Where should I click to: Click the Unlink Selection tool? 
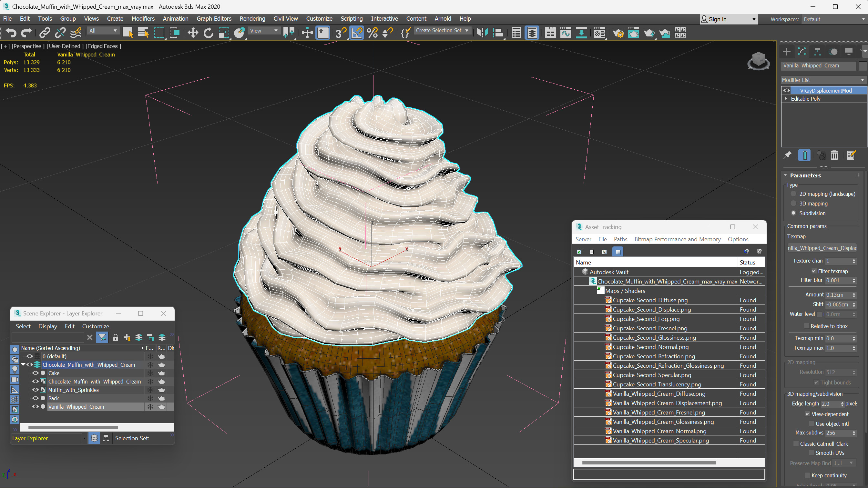(60, 33)
